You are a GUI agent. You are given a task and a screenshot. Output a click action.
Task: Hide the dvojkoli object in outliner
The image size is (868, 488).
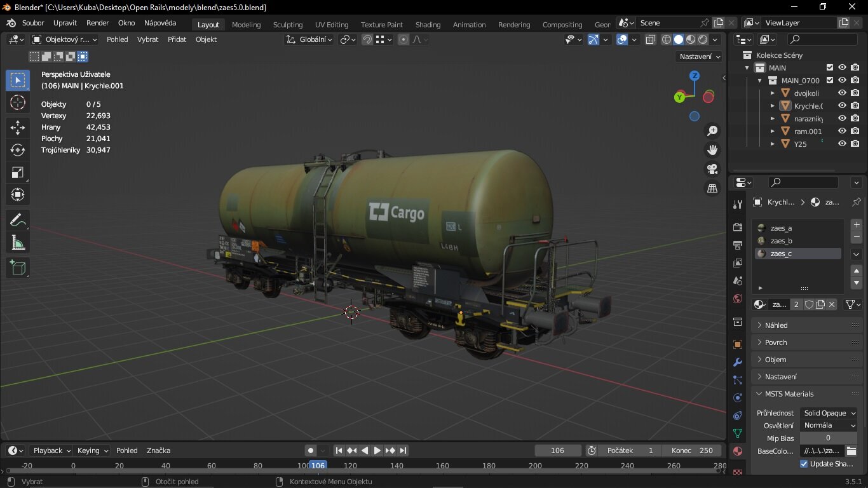point(842,93)
